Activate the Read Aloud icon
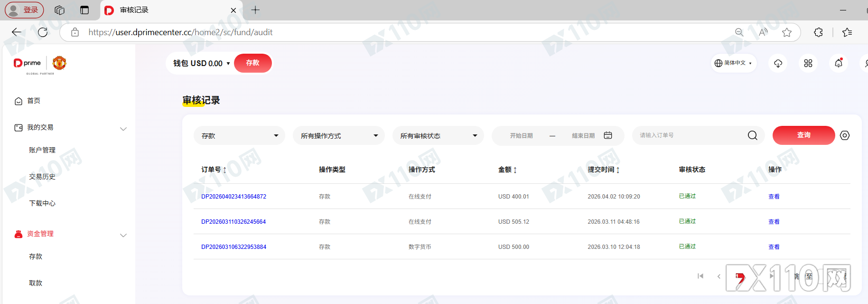The height and width of the screenshot is (304, 868). 763,32
